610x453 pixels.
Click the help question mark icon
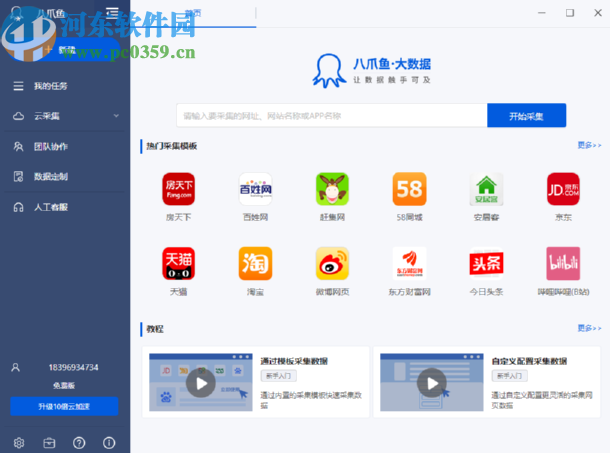pyautogui.click(x=79, y=442)
